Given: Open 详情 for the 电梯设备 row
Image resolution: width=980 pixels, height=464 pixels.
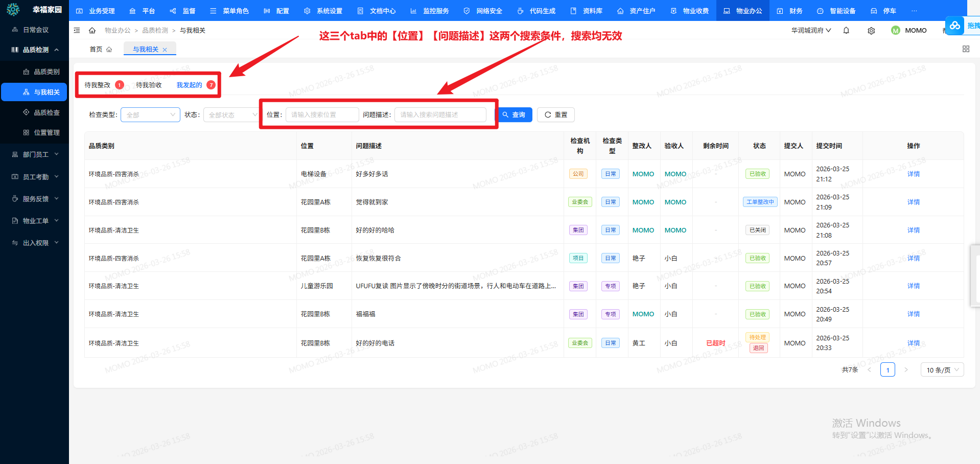Looking at the screenshot, I should pos(913,174).
